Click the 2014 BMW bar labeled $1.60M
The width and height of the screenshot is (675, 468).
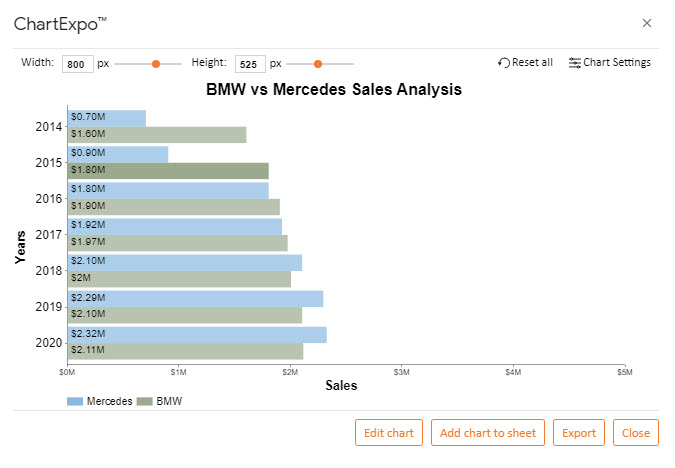157,135
